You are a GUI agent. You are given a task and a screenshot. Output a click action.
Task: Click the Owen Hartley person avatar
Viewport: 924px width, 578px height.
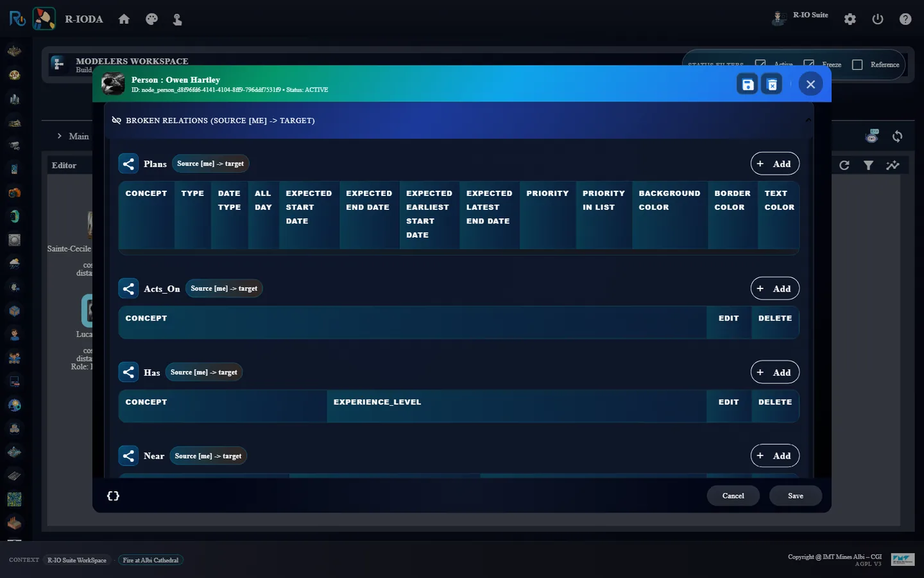(113, 83)
